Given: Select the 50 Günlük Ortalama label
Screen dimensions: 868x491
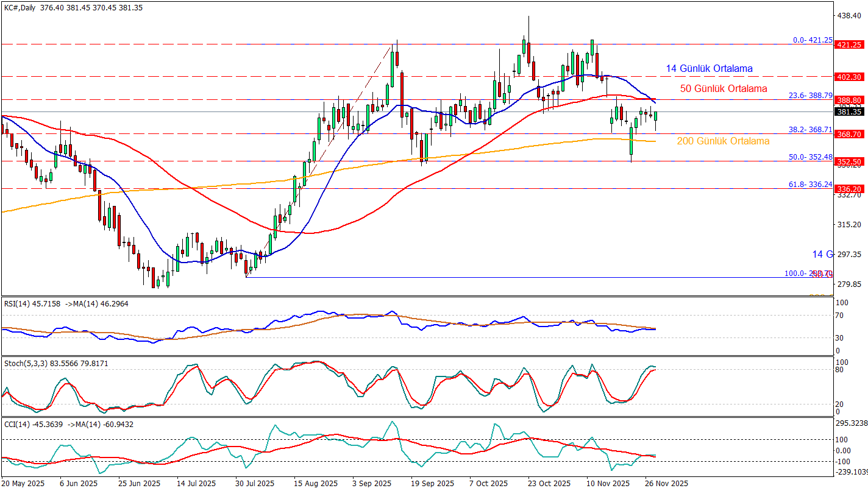Looking at the screenshot, I should [723, 89].
